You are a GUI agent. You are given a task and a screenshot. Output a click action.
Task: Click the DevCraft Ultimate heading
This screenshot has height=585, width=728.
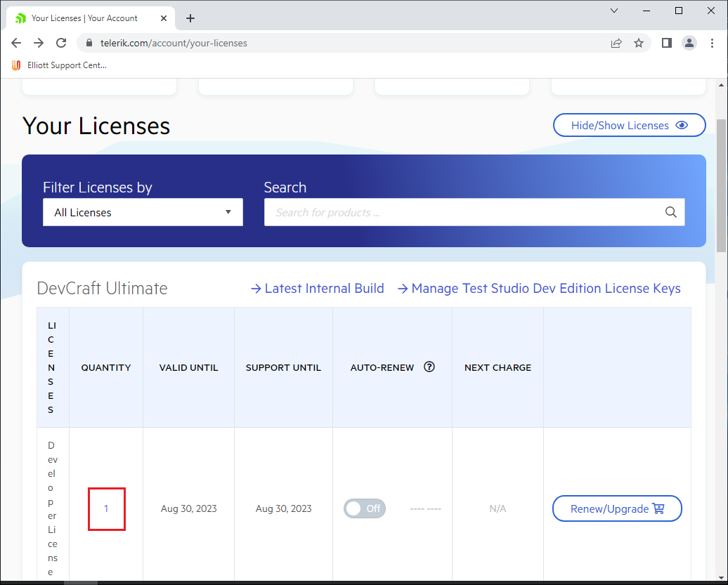pyautogui.click(x=102, y=289)
